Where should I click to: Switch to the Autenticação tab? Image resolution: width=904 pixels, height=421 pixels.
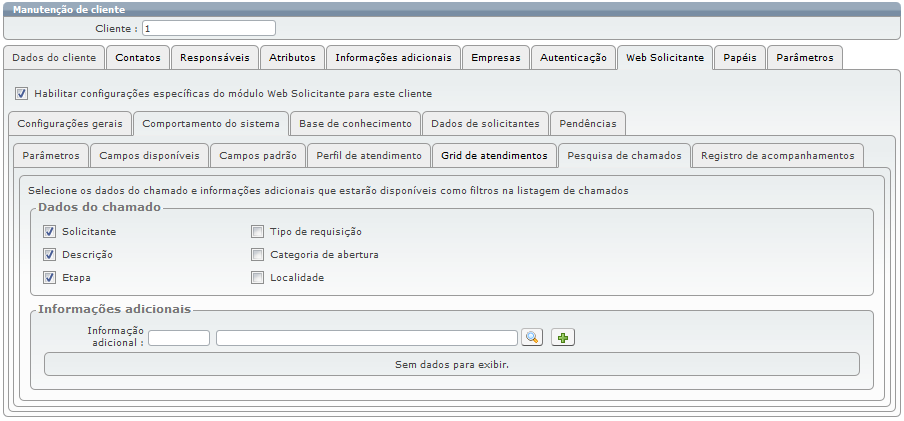coord(573,58)
